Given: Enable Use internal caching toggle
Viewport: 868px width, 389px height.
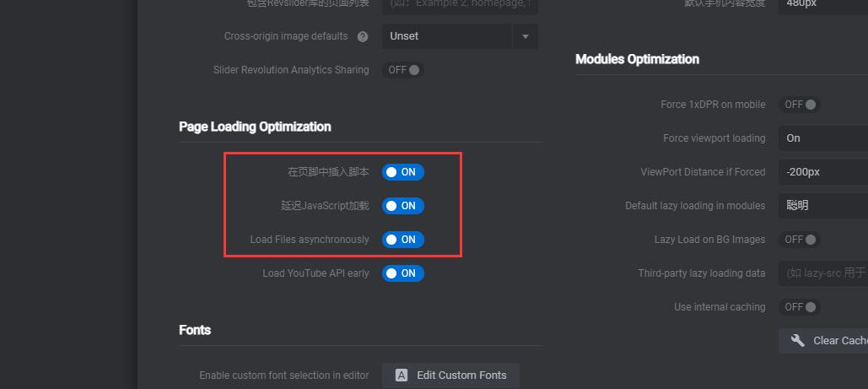Looking at the screenshot, I should click(x=800, y=307).
